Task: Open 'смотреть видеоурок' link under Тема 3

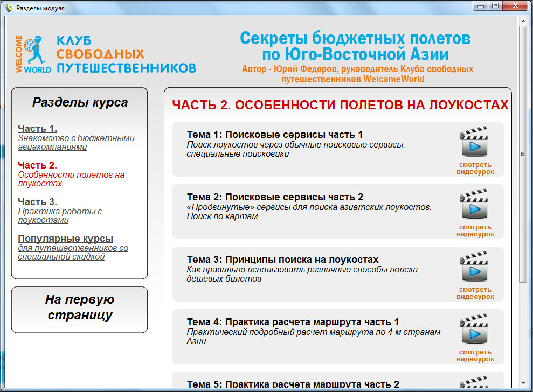Action: pyautogui.click(x=475, y=293)
